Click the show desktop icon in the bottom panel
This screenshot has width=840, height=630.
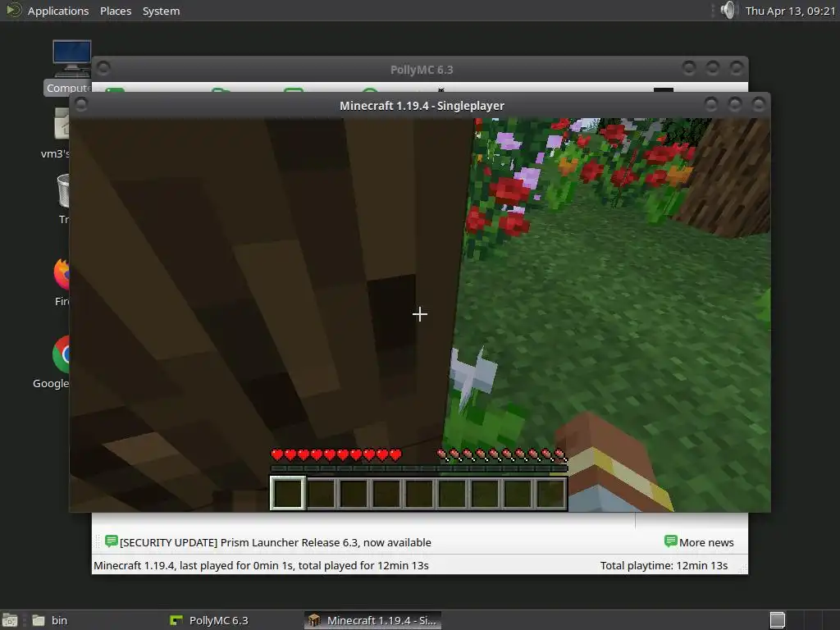coord(10,620)
